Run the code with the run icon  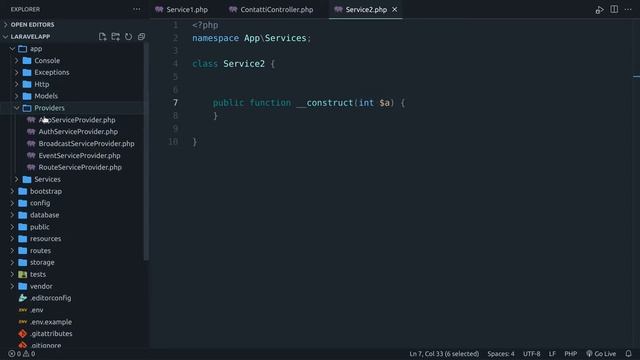pos(600,10)
